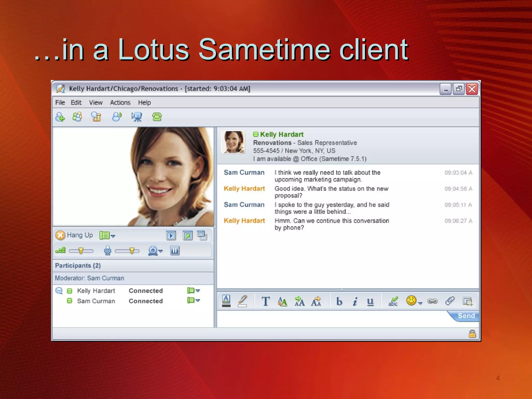Click the Hang Up button
The width and height of the screenshot is (532, 399).
point(74,235)
